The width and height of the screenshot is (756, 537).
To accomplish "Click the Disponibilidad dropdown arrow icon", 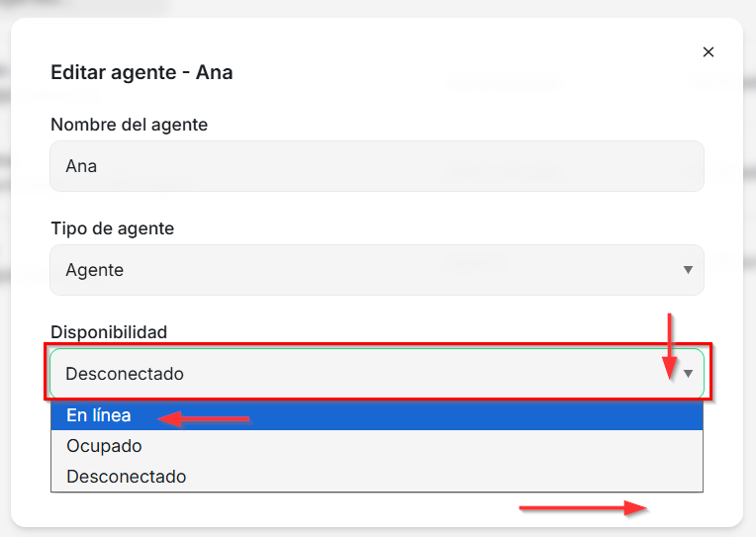I will [688, 374].
